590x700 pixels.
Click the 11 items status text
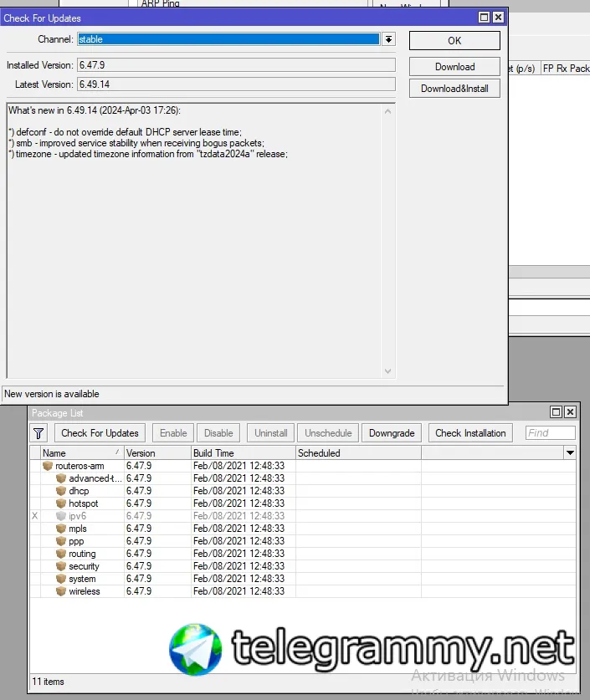[48, 682]
